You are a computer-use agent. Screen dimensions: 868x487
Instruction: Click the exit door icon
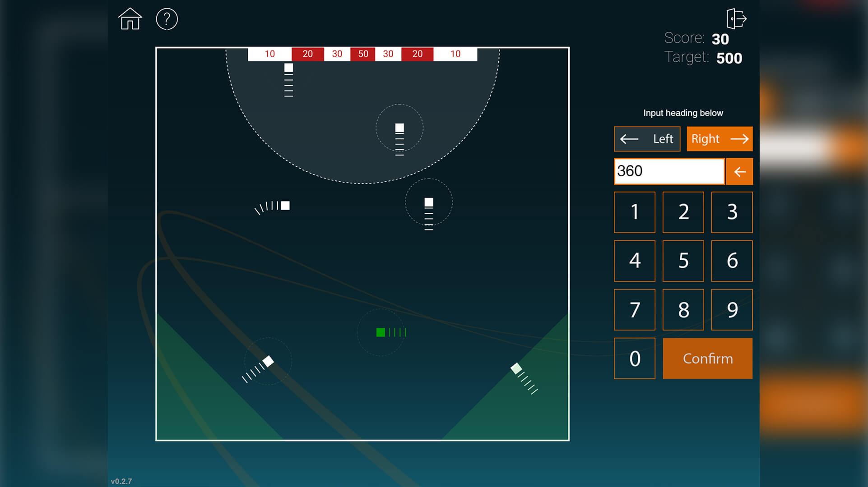click(736, 19)
